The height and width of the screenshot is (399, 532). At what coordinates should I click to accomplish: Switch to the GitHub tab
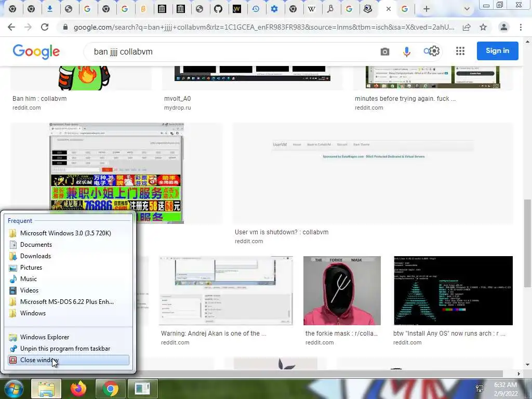pos(218,9)
